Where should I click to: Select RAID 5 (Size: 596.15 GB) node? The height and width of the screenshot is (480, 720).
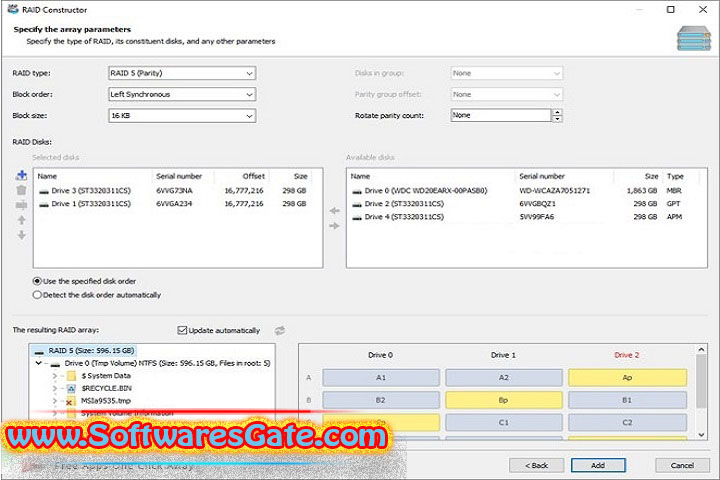tap(84, 351)
